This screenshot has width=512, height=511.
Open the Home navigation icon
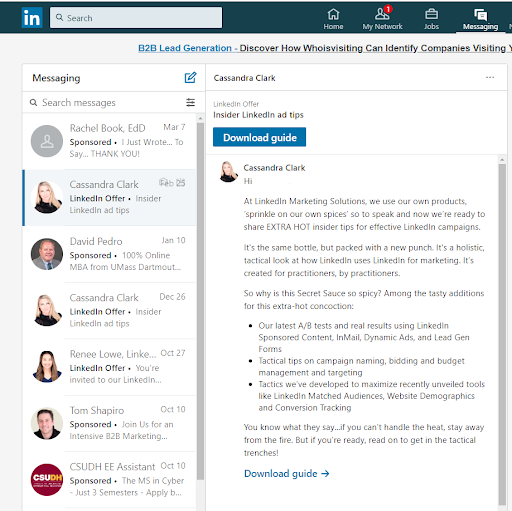[x=333, y=19]
